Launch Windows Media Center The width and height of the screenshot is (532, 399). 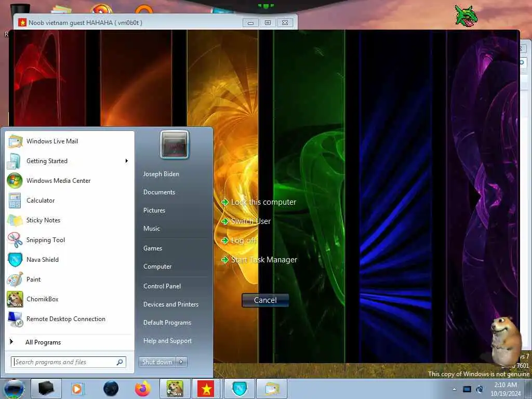tap(70, 180)
